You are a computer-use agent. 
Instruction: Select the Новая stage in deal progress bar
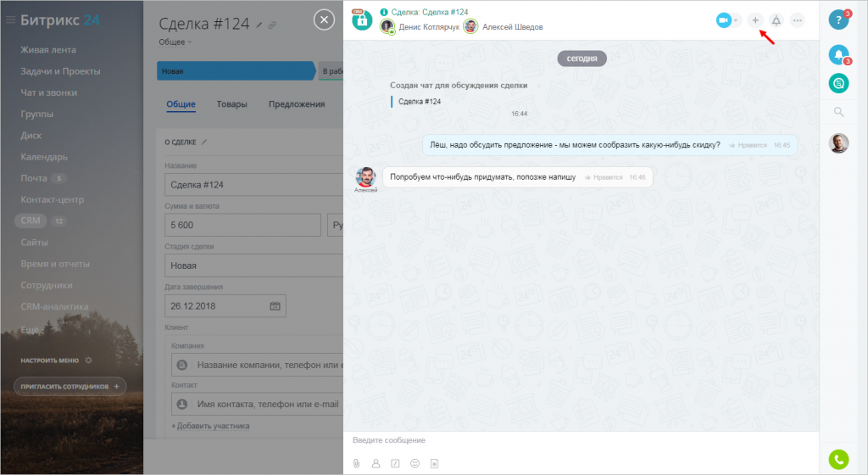click(234, 71)
